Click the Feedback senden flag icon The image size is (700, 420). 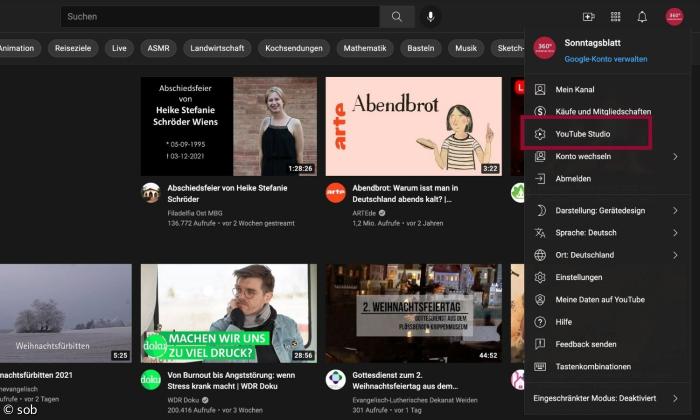point(540,344)
